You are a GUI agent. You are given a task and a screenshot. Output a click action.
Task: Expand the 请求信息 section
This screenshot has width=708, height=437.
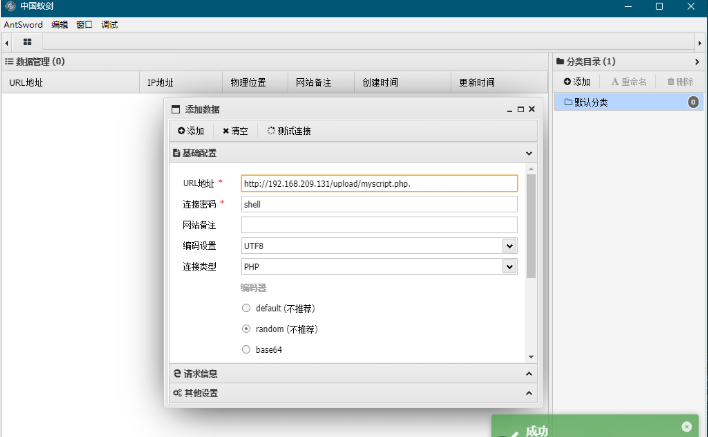click(x=529, y=374)
